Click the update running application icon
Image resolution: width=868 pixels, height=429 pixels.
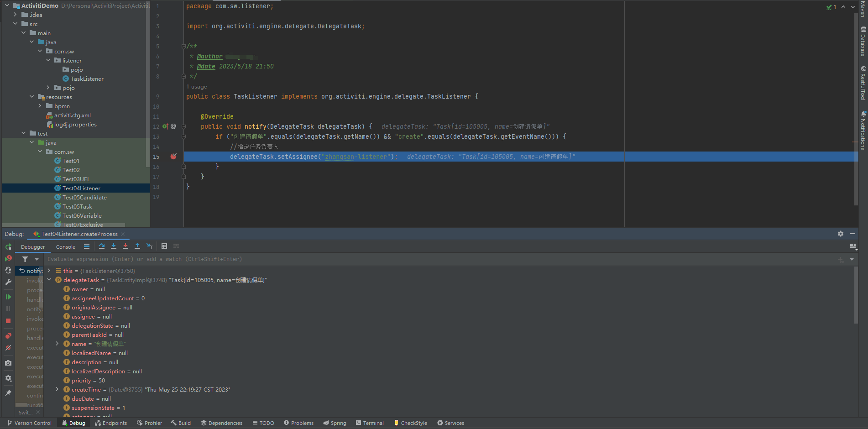click(8, 270)
